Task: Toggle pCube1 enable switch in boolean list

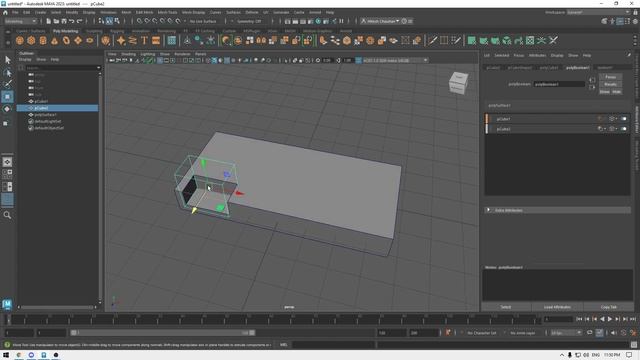Action: 623,119
